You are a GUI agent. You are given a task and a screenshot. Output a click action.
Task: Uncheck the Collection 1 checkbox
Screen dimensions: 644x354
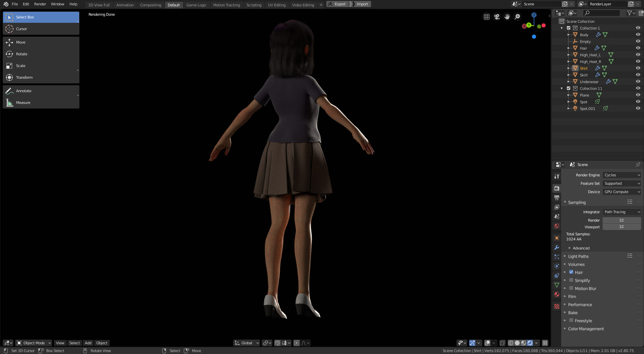[x=568, y=28]
